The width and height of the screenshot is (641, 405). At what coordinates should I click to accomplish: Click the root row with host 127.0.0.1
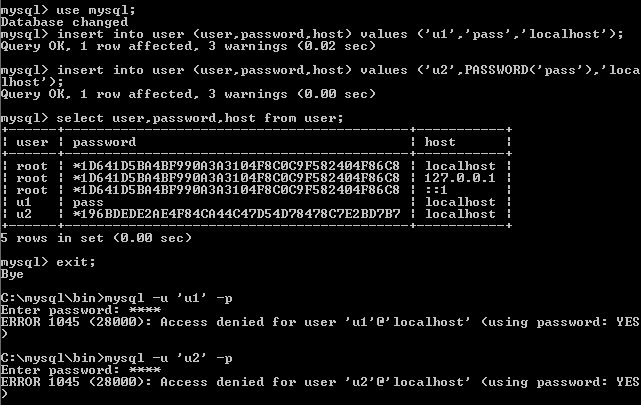point(256,178)
